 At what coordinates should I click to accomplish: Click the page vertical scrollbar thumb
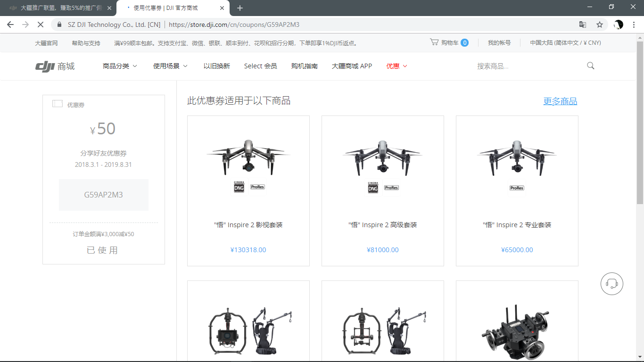640,123
